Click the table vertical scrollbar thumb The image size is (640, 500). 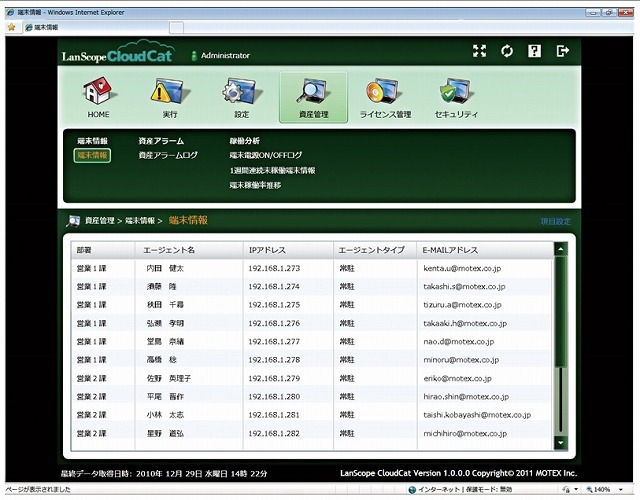pyautogui.click(x=561, y=311)
